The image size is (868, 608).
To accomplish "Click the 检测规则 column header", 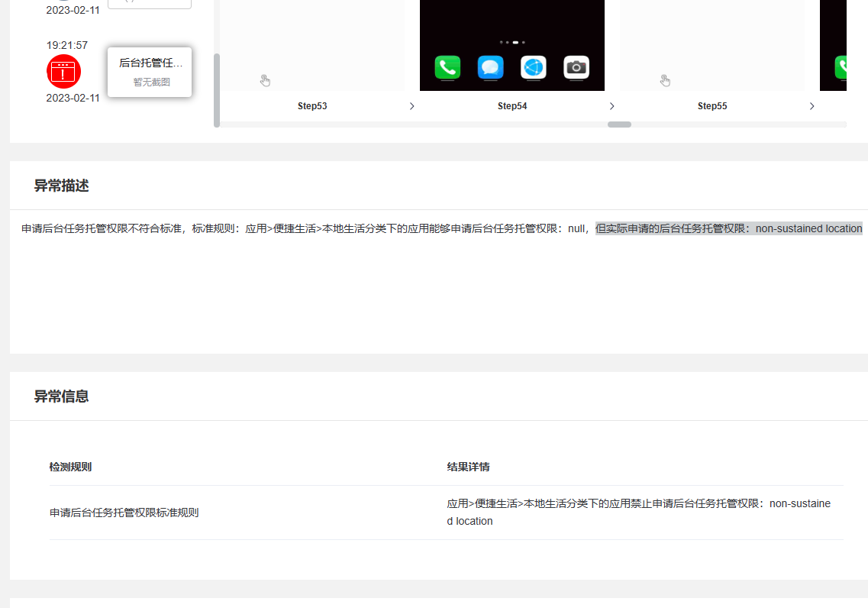I will point(70,467).
